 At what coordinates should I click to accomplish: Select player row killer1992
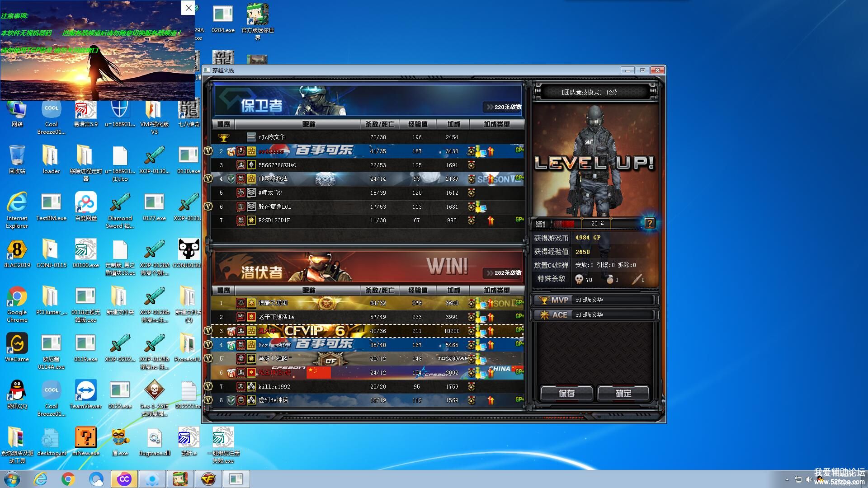pyautogui.click(x=368, y=386)
